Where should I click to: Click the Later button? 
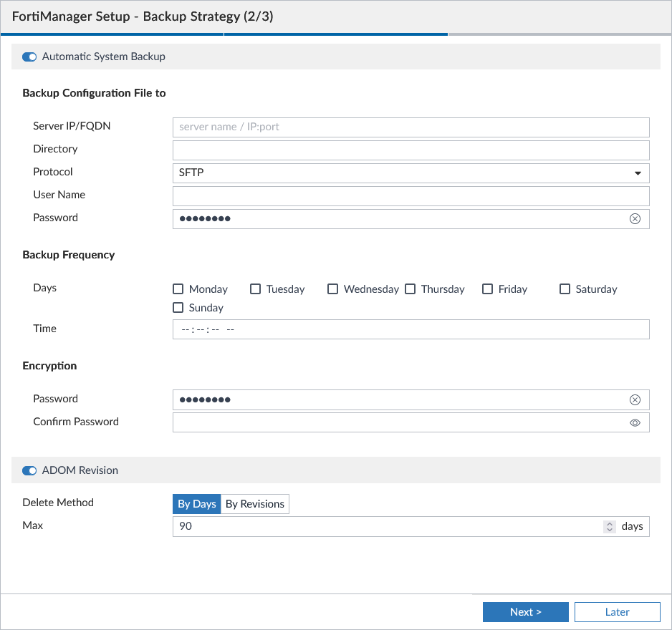617,611
